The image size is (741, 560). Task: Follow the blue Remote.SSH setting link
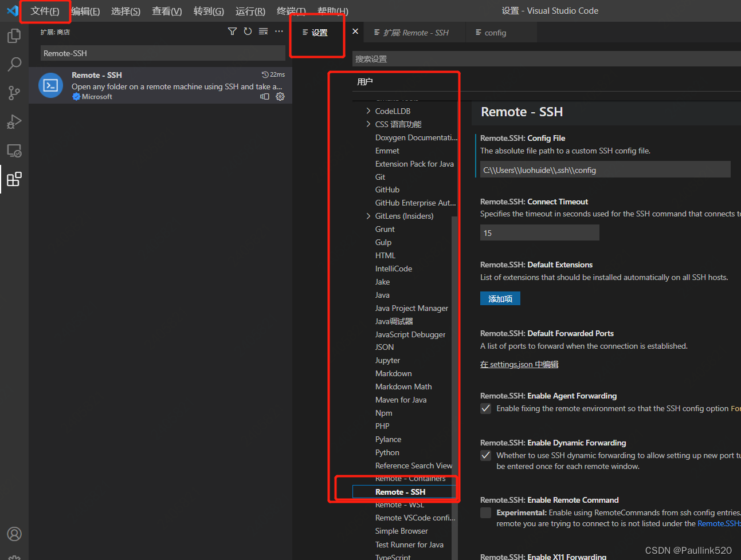(x=719, y=523)
